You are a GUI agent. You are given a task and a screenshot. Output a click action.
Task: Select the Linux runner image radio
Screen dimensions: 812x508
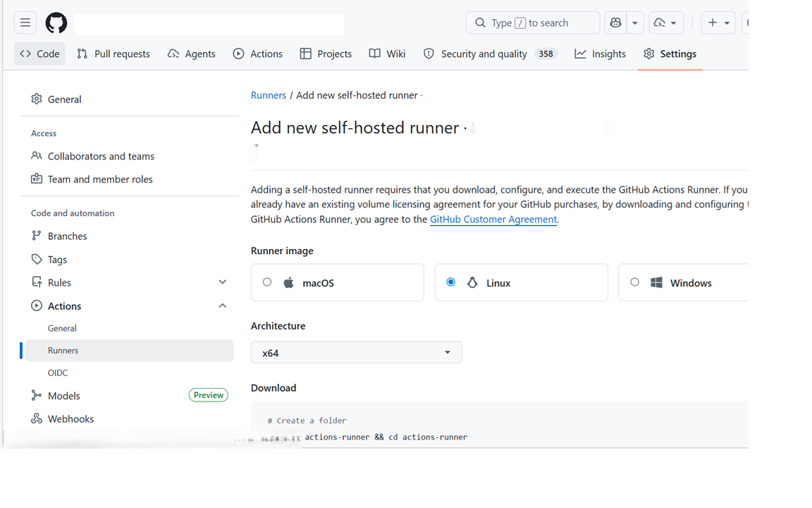pos(450,282)
